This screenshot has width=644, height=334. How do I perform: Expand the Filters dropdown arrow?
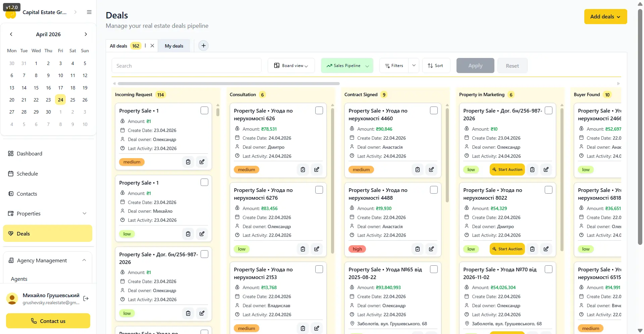[x=414, y=66]
